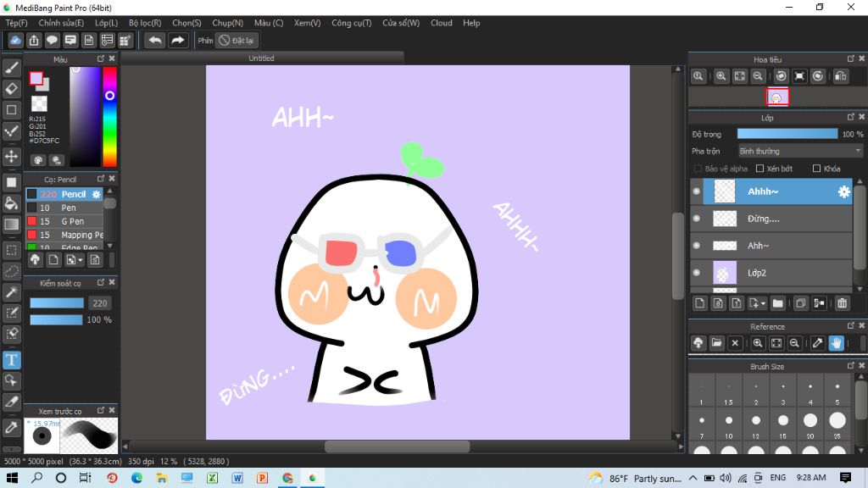
Task: Select the Mapping Pen brush
Action: pyautogui.click(x=64, y=236)
